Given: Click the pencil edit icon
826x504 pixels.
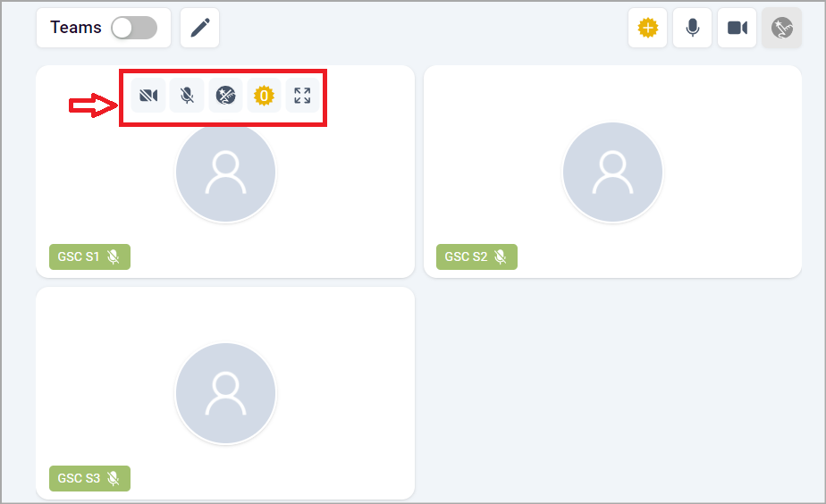Looking at the screenshot, I should pyautogui.click(x=199, y=28).
